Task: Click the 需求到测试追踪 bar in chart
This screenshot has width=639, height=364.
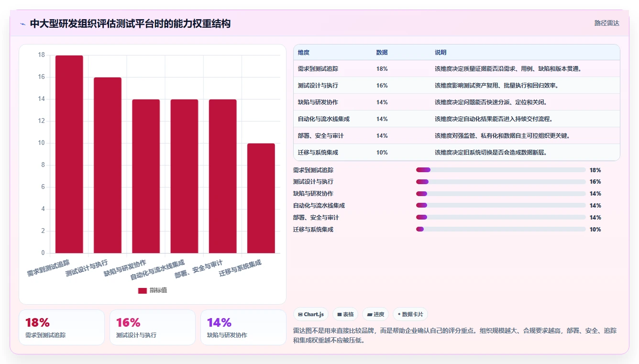Action: 69,154
